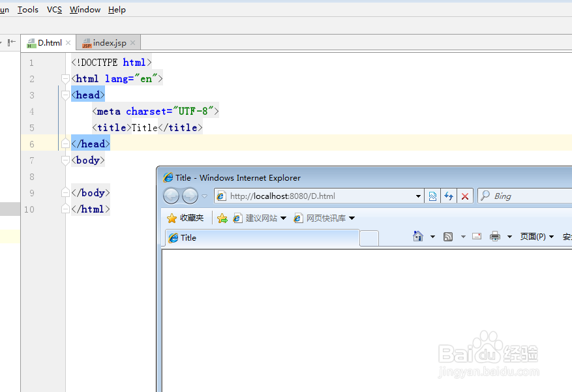This screenshot has height=392, width=572.
Task: Close the index.jsp editor tab
Action: click(133, 43)
